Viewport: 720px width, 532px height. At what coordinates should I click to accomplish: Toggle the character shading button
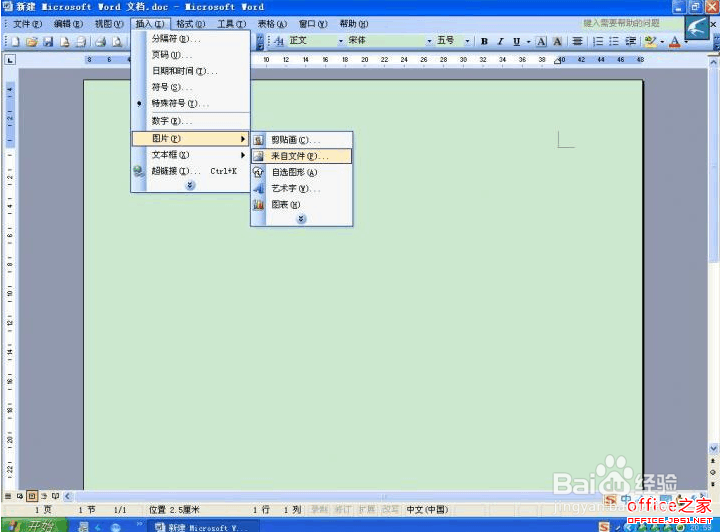coord(557,41)
